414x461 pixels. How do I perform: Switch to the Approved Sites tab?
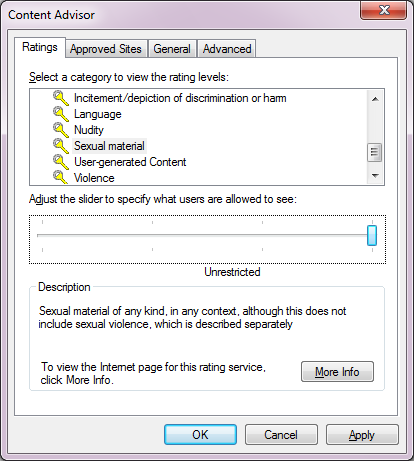click(106, 49)
